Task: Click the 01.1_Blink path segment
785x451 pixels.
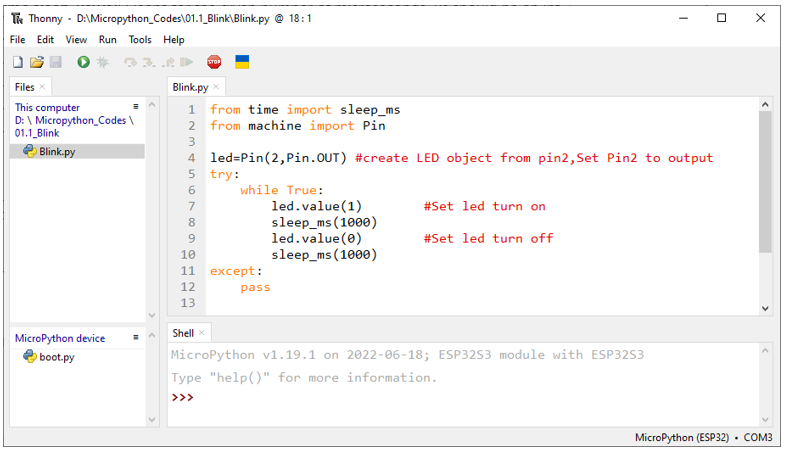Action: click(x=37, y=133)
